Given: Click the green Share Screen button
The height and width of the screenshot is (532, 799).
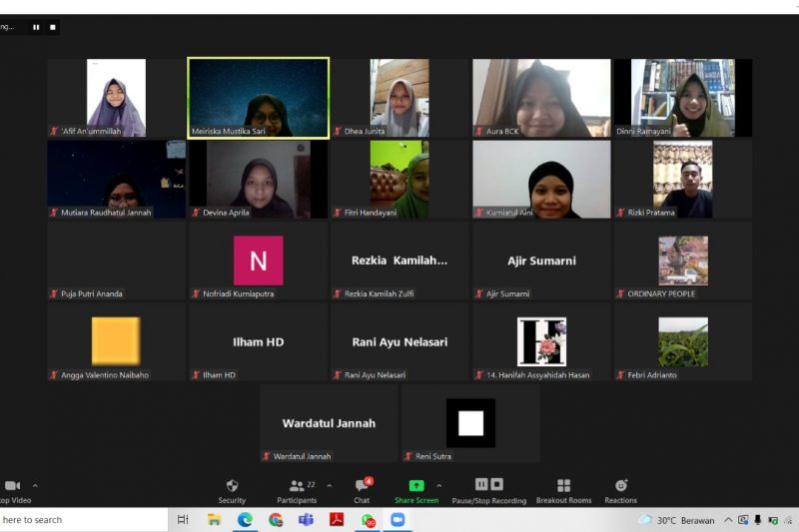Looking at the screenshot, I should (416, 492).
